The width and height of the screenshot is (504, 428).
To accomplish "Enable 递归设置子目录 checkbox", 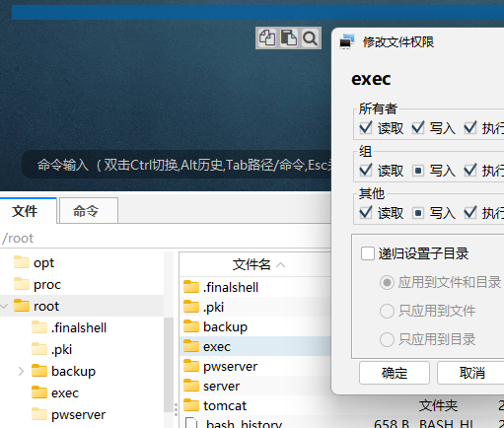I will pyautogui.click(x=368, y=253).
